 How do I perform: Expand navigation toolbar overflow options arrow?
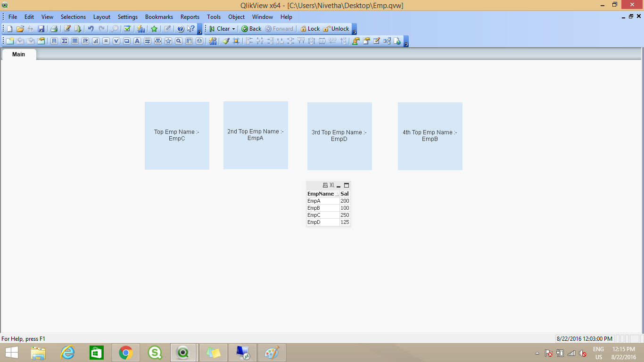(x=355, y=32)
